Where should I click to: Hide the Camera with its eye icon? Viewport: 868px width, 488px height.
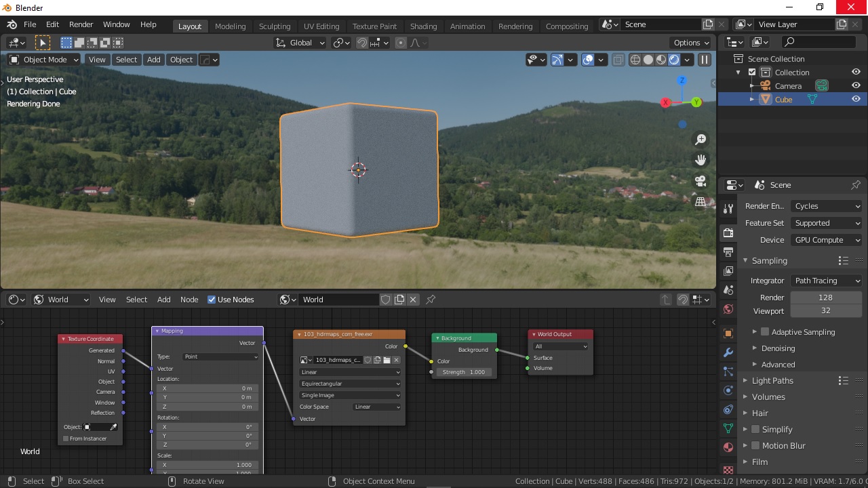[856, 85]
